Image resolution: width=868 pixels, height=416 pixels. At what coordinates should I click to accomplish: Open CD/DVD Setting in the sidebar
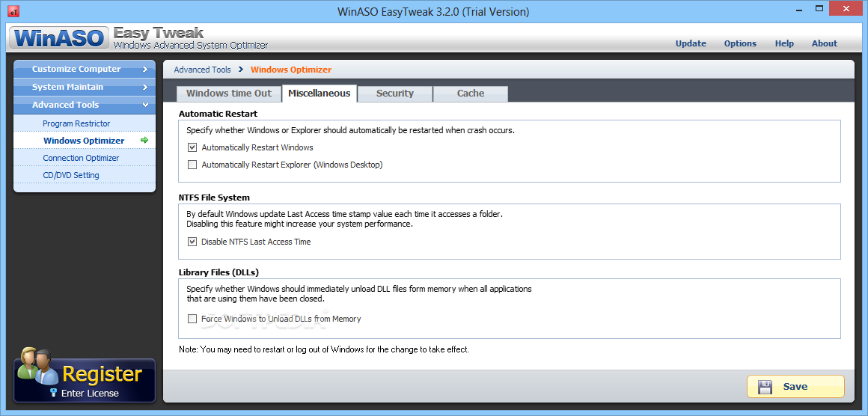click(71, 175)
